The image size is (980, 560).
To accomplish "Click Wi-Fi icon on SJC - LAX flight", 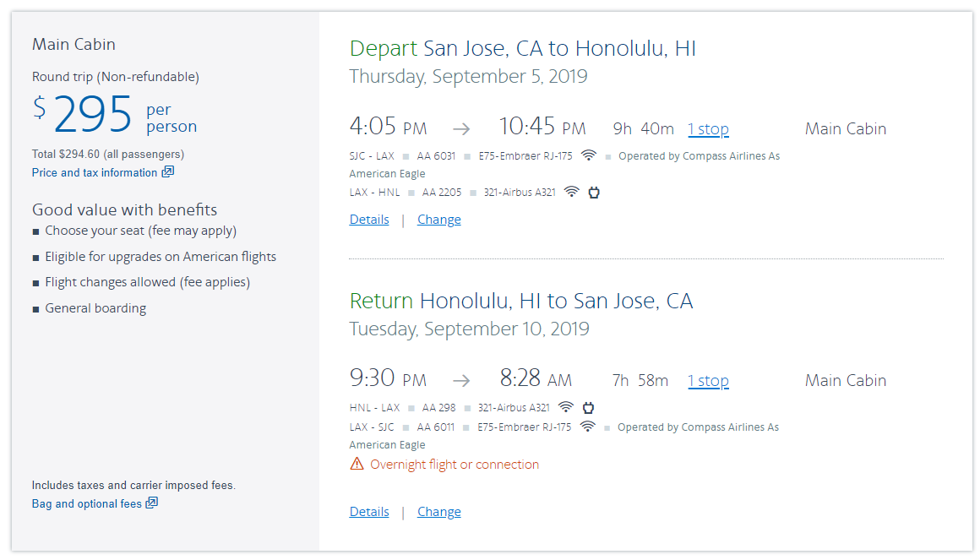I will click(x=589, y=155).
